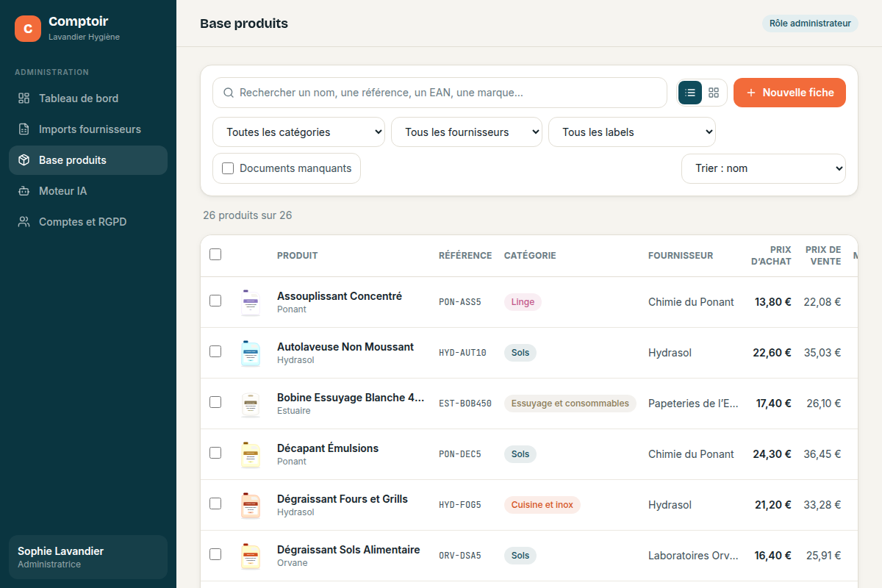Check the Dégraissant Fours et Grills row
The image size is (882, 588).
[x=215, y=503]
